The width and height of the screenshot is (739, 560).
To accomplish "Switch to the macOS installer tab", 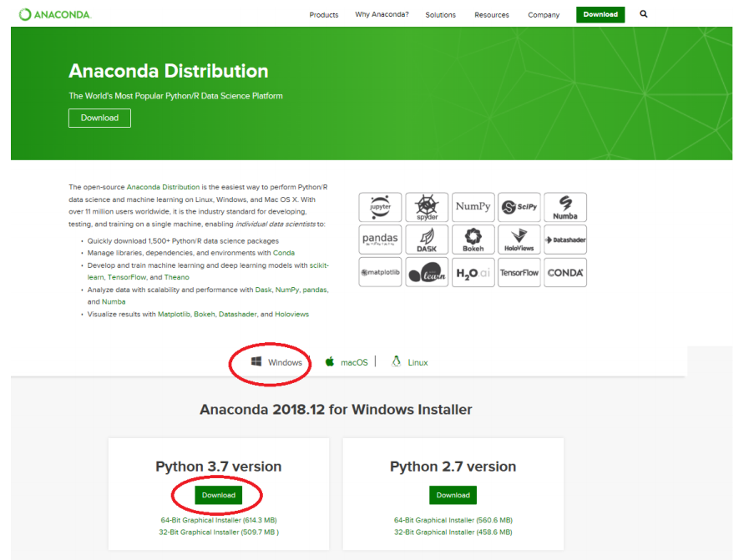I will 347,362.
